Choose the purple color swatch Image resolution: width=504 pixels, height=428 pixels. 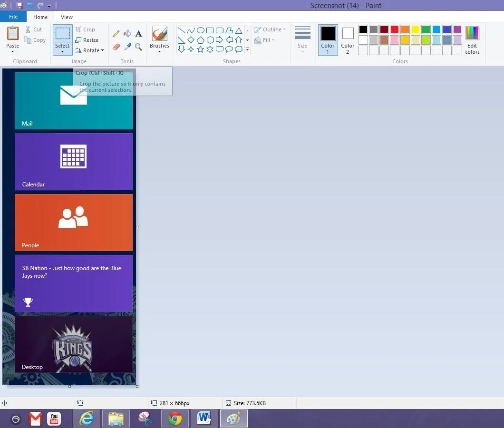click(x=457, y=29)
